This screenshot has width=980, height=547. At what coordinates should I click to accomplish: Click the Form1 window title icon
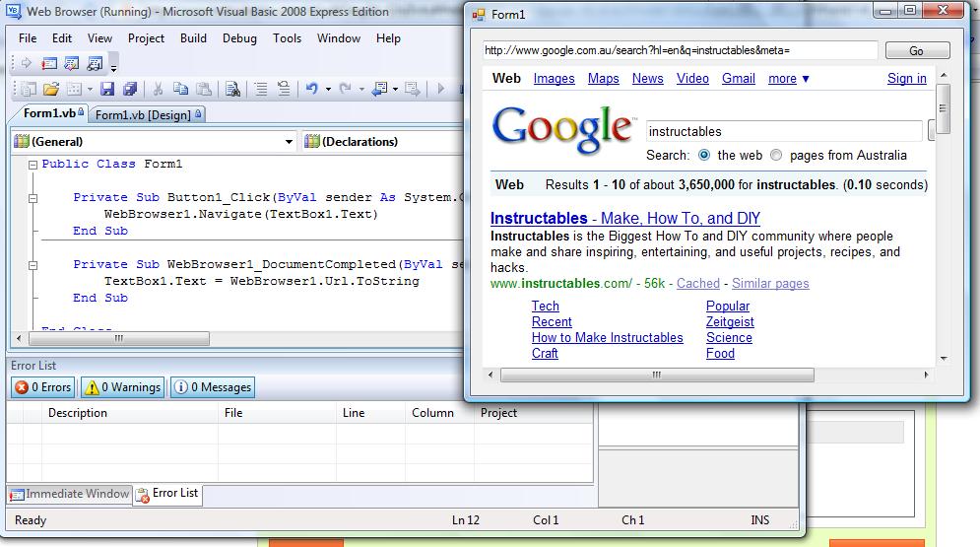pos(479,15)
